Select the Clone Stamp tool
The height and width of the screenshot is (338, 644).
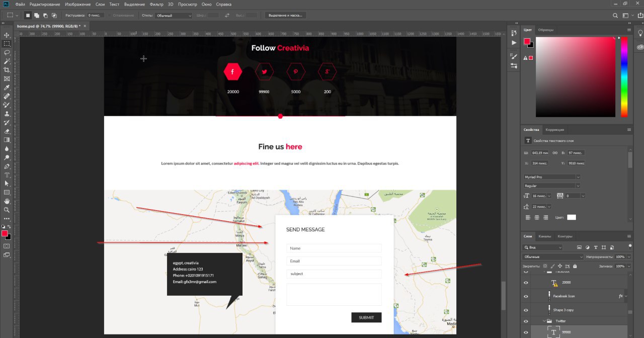tap(7, 114)
